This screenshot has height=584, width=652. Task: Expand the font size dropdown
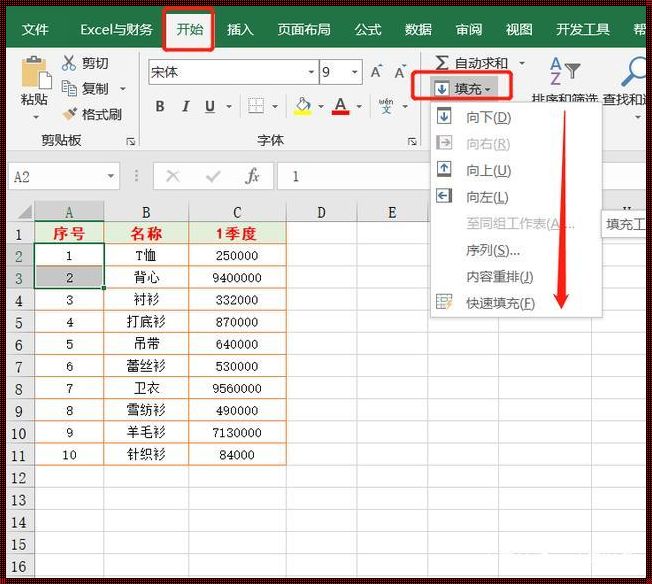click(x=354, y=72)
